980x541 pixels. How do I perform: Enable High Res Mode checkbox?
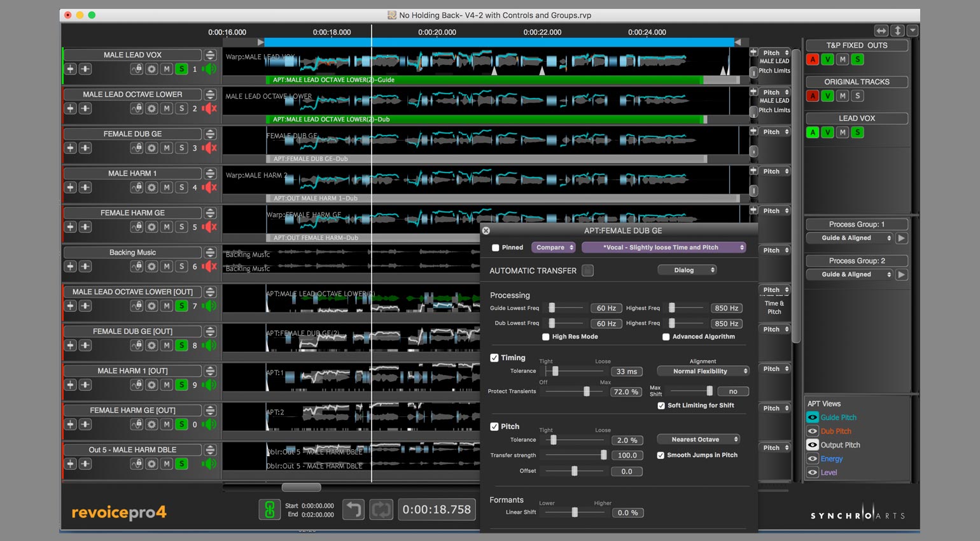click(545, 337)
